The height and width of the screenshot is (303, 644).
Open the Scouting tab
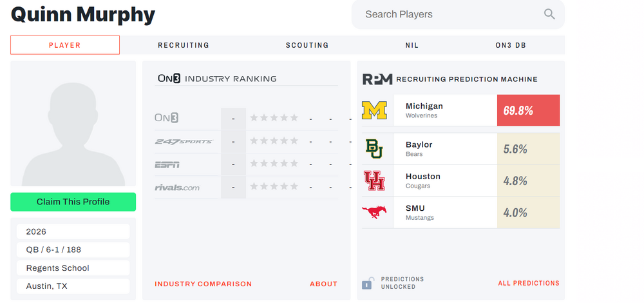click(x=307, y=45)
